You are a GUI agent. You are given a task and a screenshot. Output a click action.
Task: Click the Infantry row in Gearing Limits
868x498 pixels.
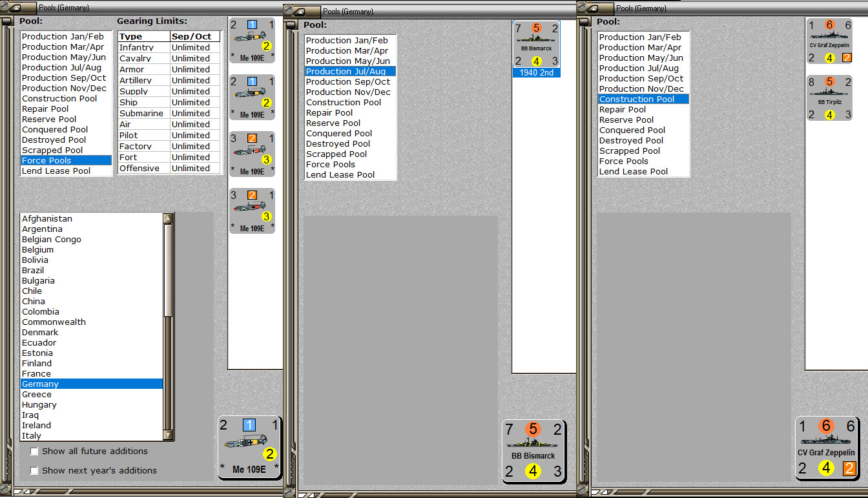pyautogui.click(x=169, y=48)
